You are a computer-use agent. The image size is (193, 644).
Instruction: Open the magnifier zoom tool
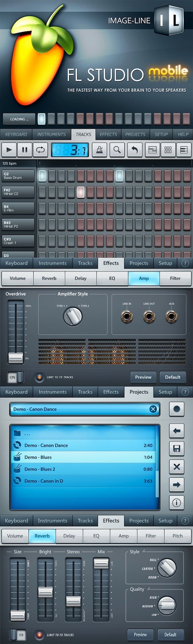(117, 150)
